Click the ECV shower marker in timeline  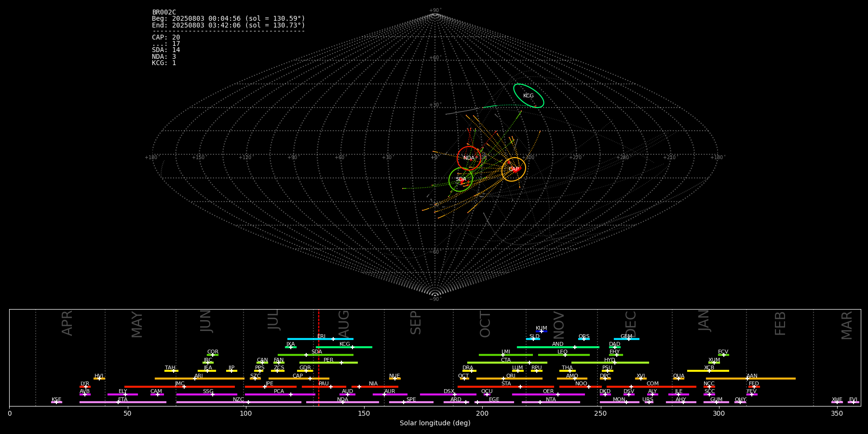[x=723, y=355]
